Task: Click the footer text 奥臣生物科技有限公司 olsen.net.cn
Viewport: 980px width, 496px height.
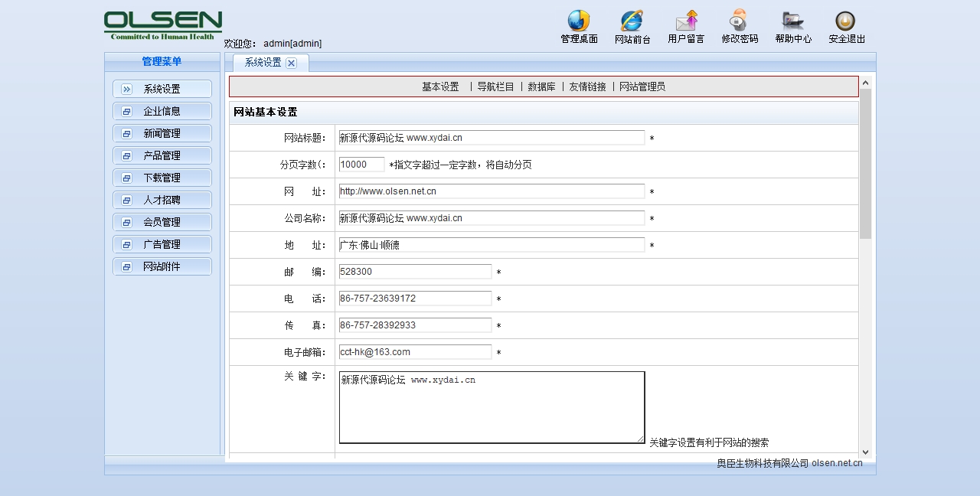Action: (x=789, y=463)
